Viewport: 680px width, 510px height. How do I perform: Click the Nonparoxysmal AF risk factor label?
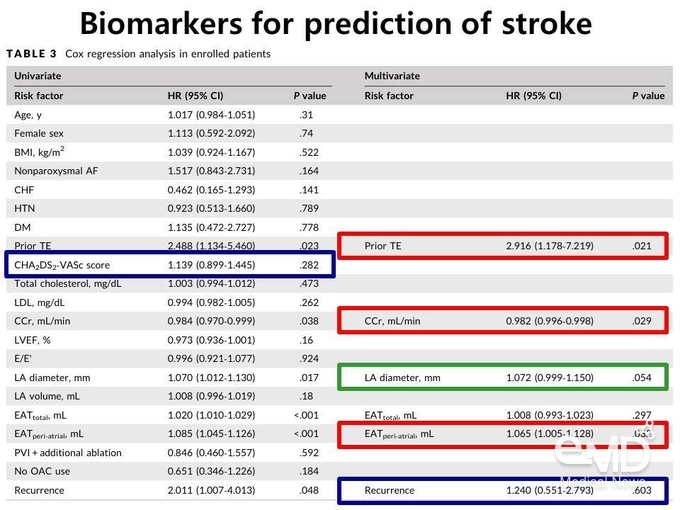(x=56, y=171)
